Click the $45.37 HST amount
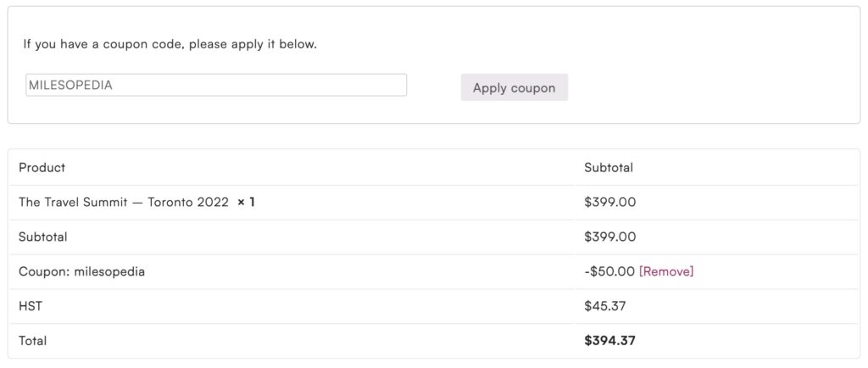Viewport: 868px width, 368px height. point(606,306)
